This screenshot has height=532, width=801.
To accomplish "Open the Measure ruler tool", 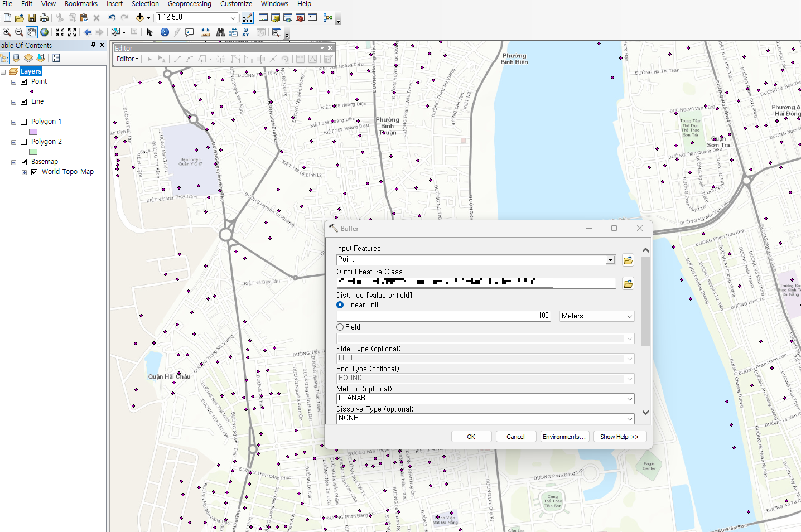I will pyautogui.click(x=205, y=32).
